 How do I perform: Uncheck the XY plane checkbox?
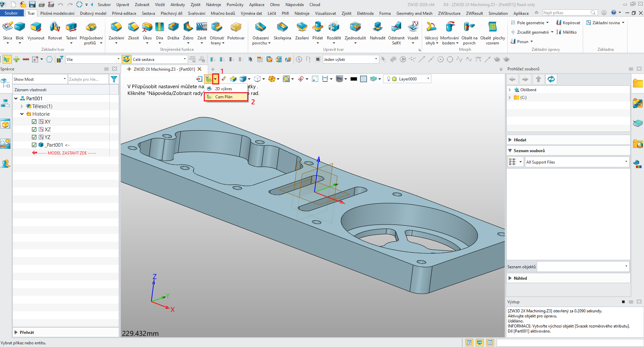tap(34, 122)
